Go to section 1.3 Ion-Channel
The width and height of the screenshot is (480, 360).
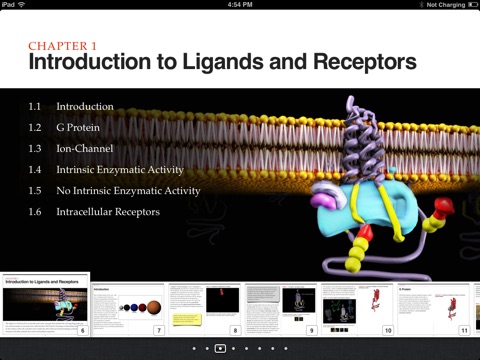coord(71,148)
